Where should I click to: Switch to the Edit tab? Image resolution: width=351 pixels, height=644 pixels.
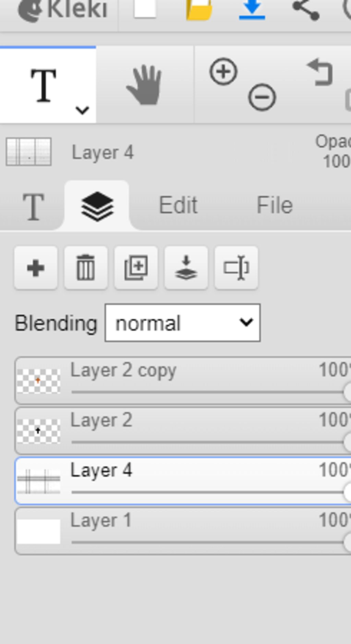[x=178, y=205]
